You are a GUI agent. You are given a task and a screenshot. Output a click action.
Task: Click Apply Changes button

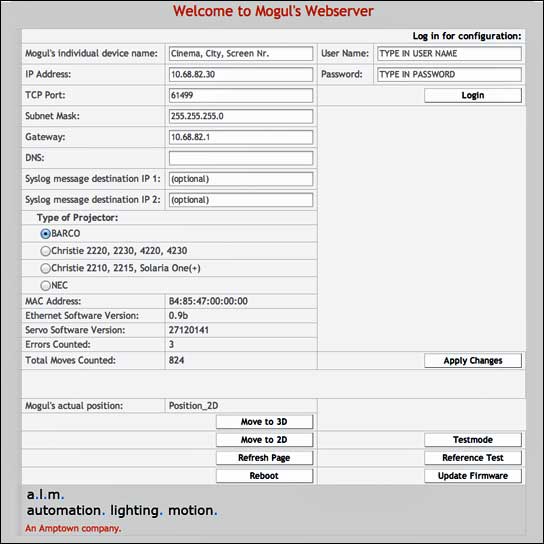pos(473,360)
